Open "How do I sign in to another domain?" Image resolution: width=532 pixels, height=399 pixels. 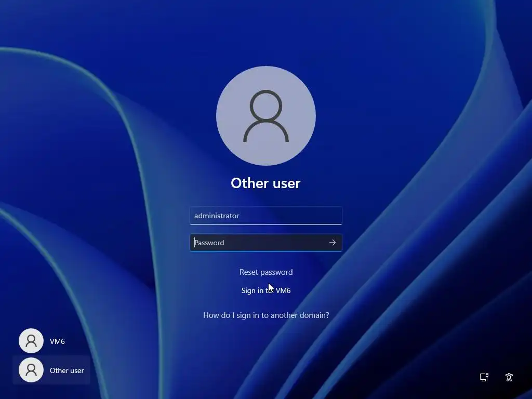tap(266, 315)
